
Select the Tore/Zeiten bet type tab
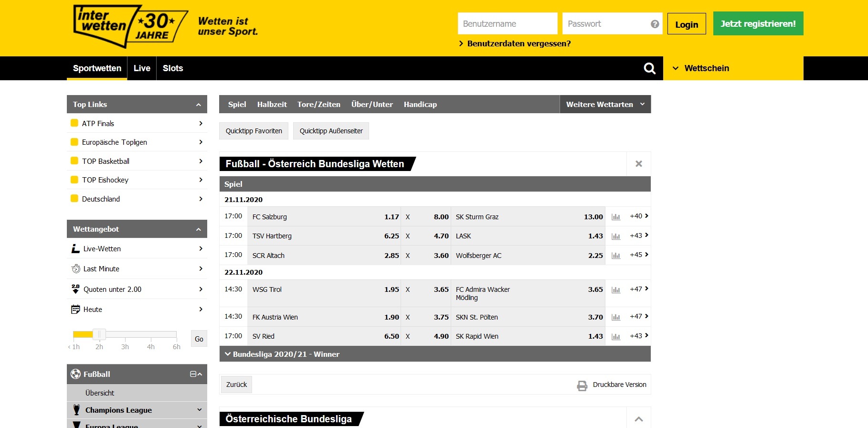[319, 104]
